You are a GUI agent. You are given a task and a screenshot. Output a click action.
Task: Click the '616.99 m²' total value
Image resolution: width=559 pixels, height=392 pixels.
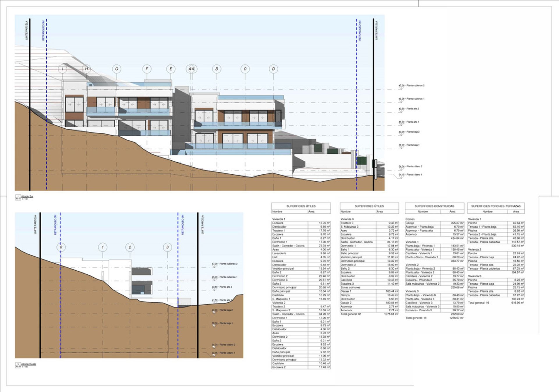pos(518,303)
